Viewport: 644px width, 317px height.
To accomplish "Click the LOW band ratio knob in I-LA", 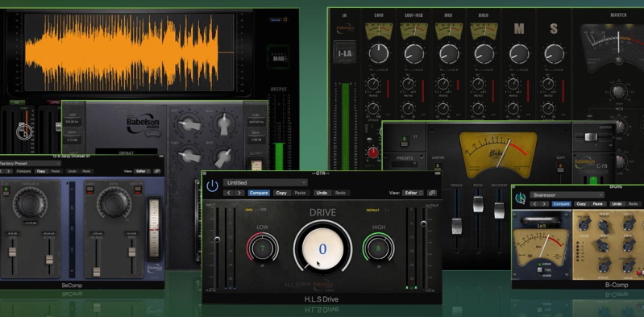I will point(373,84).
